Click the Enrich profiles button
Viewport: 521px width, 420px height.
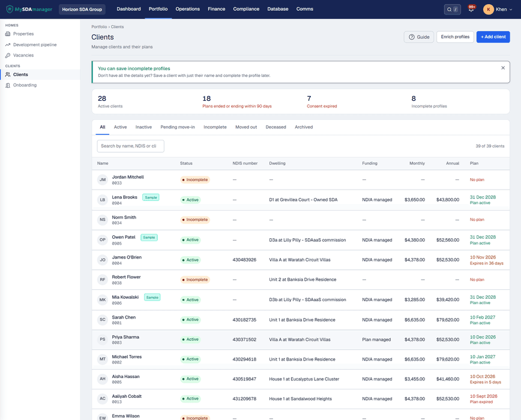(455, 37)
